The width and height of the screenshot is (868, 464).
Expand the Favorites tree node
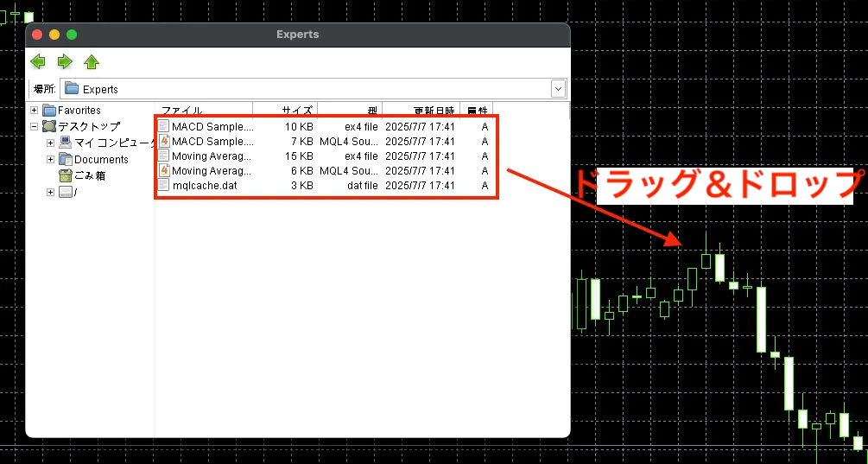(35, 111)
